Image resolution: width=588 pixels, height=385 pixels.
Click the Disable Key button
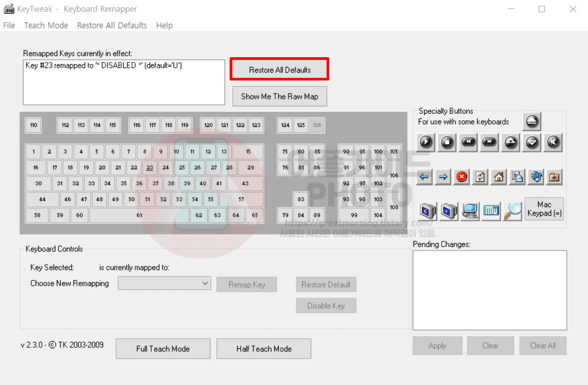[326, 306]
